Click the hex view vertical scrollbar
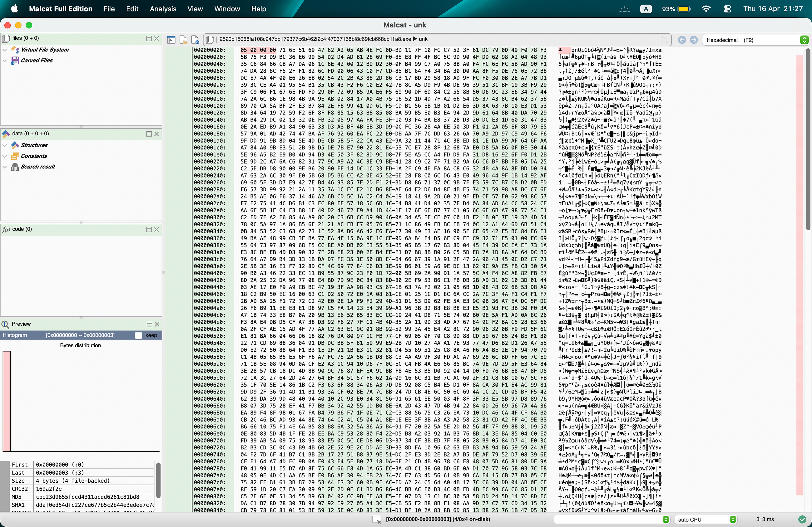Viewport: 812px width, 527px height. (808, 139)
